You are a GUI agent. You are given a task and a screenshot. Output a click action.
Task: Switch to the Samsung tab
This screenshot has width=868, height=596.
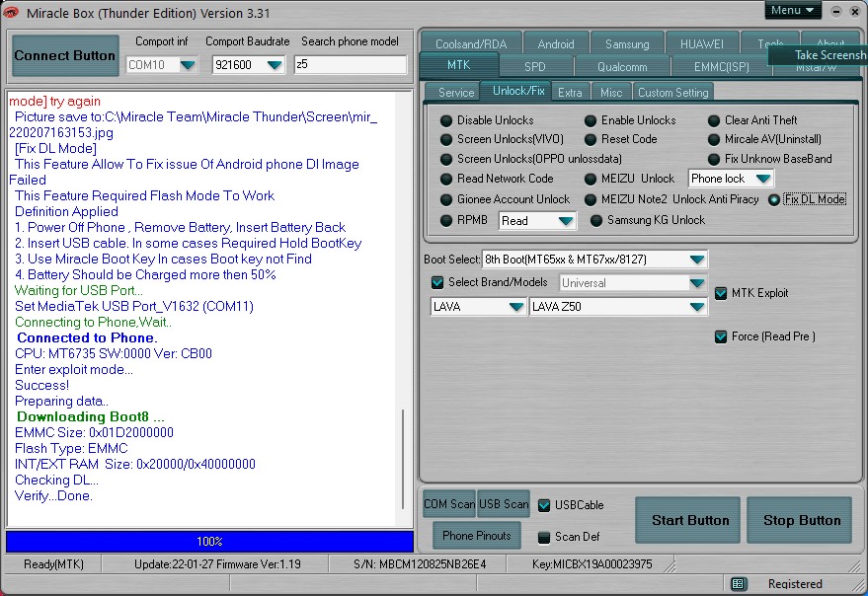(x=627, y=43)
